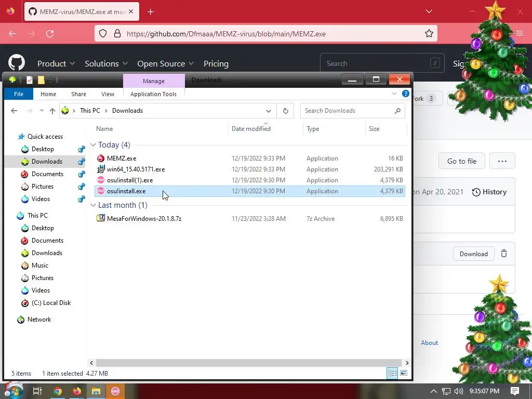
Task: Open Firefox from the taskbar
Action: click(77, 391)
